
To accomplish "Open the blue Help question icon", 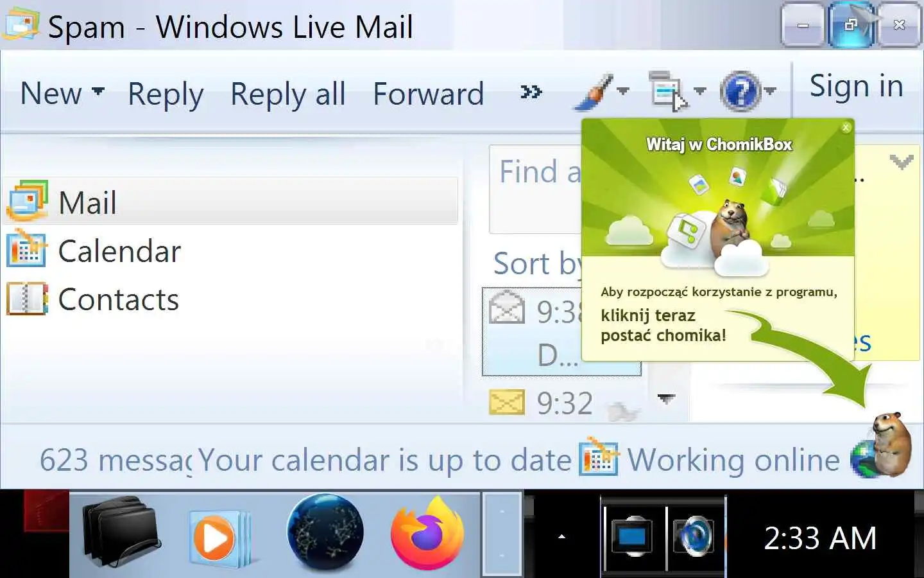I will point(740,92).
